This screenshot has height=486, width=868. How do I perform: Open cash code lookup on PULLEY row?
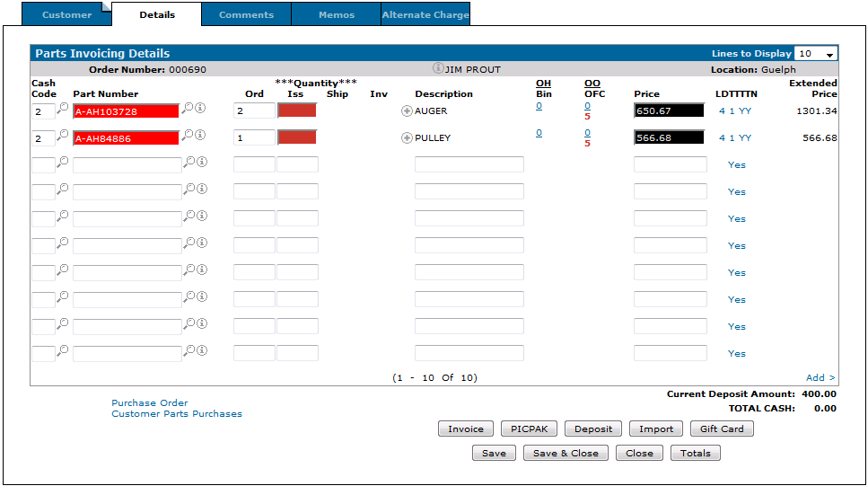click(63, 135)
